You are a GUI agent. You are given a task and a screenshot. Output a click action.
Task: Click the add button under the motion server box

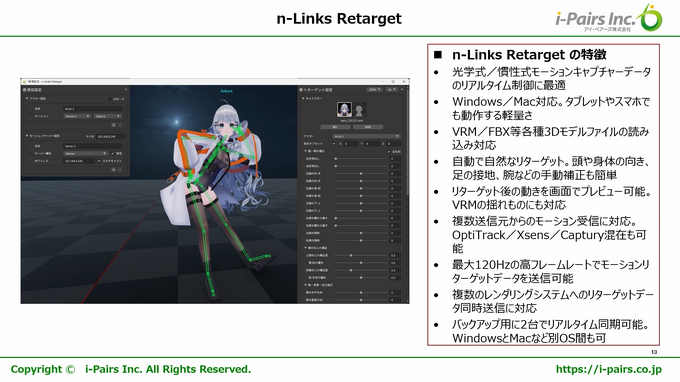(114, 170)
